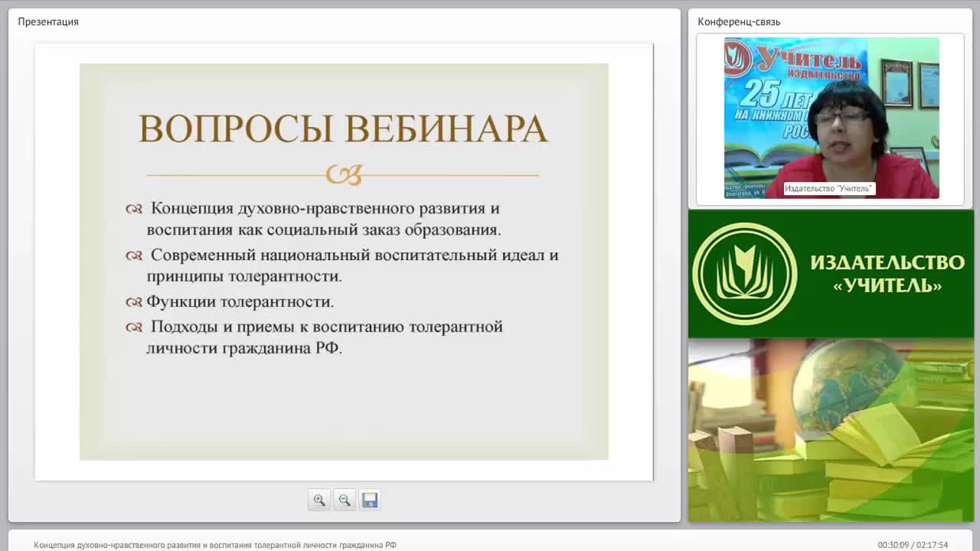Image resolution: width=980 pixels, height=551 pixels.
Task: Click the slide heading 'ВОПРОСЫ ВЕБИНАРА'
Action: tap(343, 129)
